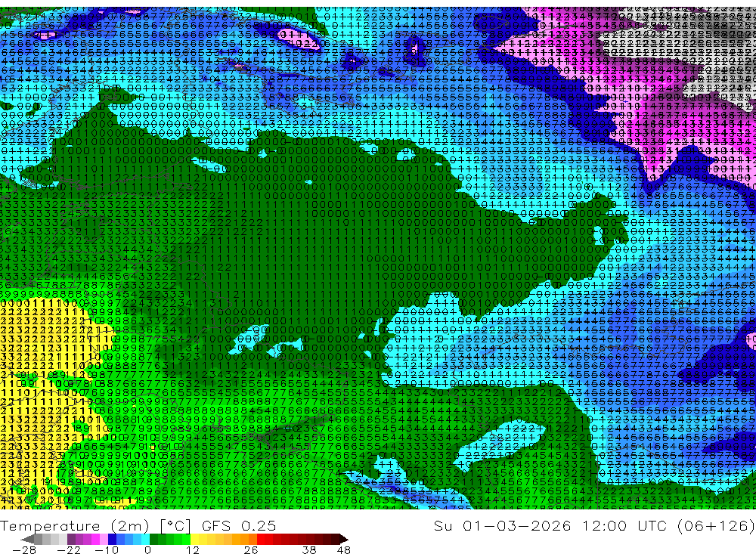Click the '48' legend label
Screen dimensions: 756x554
[343, 549]
